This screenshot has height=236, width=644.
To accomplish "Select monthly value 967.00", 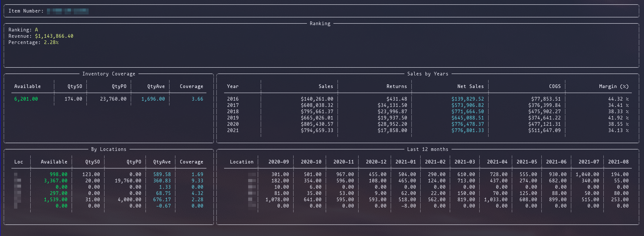I will (x=345, y=175).
